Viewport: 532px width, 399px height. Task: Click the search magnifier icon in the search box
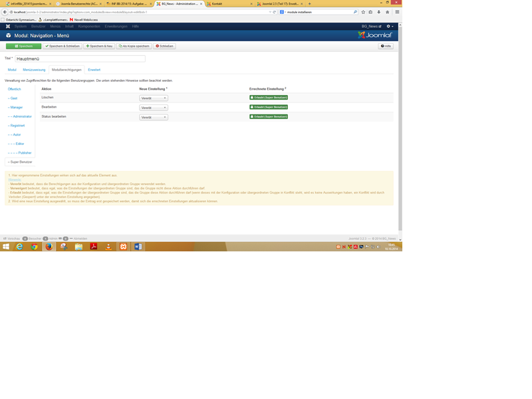pos(355,12)
